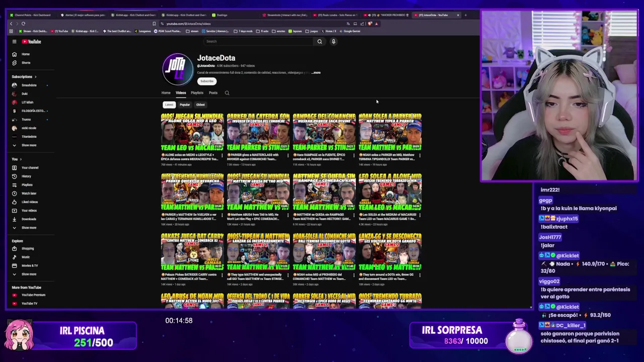Click the browser address bar URL

tap(189, 24)
